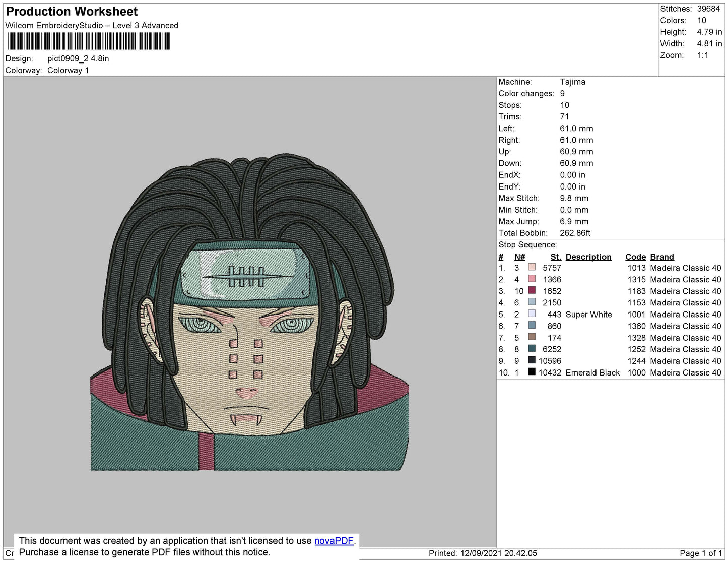Click the machine value 'Tajima'
This screenshot has height=563, width=728.
(572, 82)
